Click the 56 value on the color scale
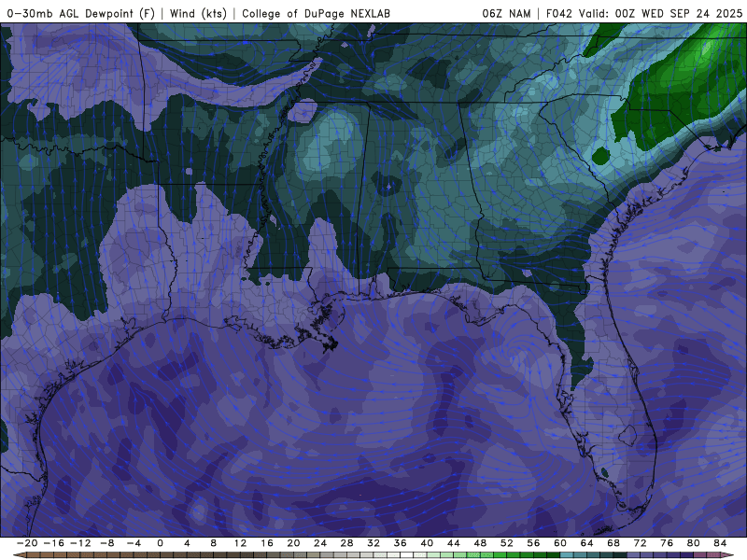747x560 pixels. [x=533, y=543]
